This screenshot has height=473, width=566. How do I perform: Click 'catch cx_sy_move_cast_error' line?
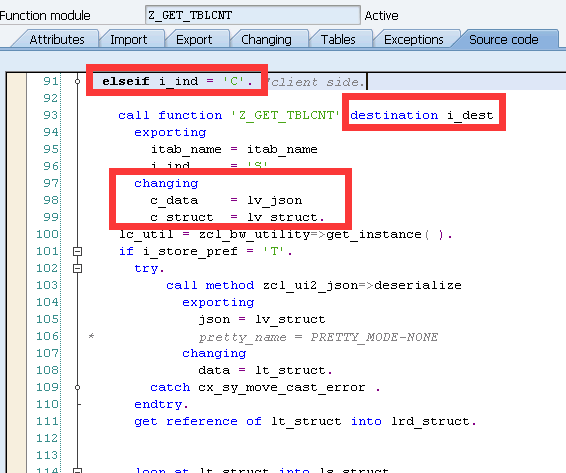pyautogui.click(x=265, y=387)
